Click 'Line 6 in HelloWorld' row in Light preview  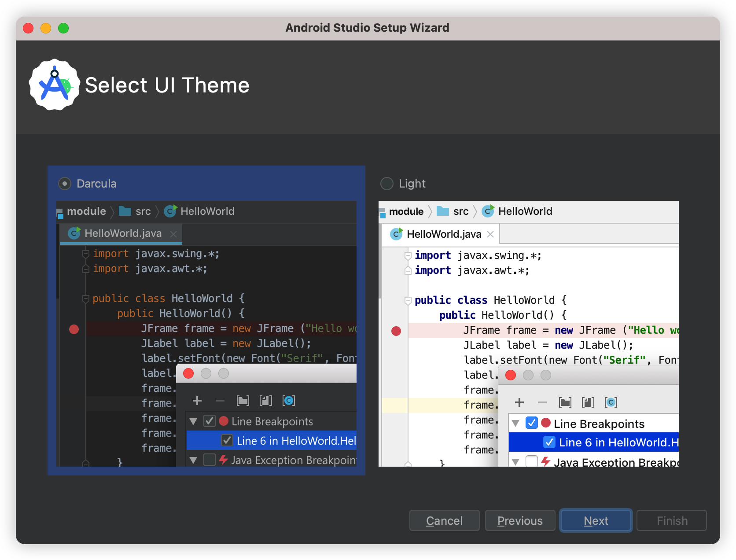tap(594, 442)
